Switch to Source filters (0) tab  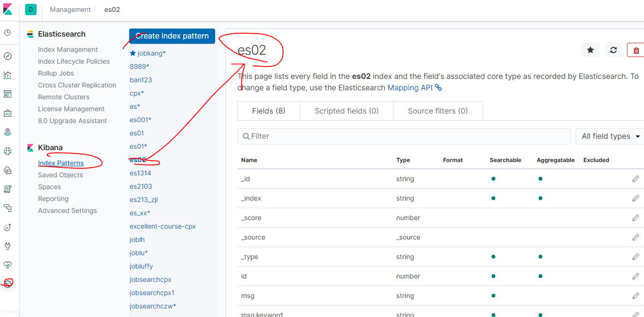point(438,111)
